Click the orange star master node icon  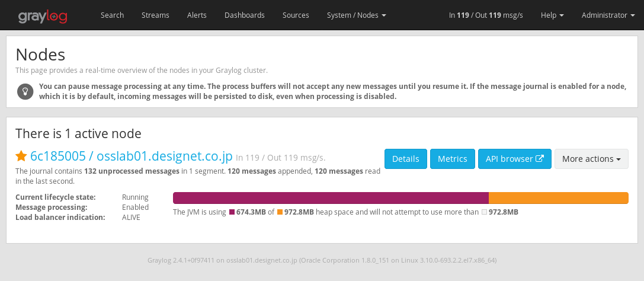tap(21, 156)
